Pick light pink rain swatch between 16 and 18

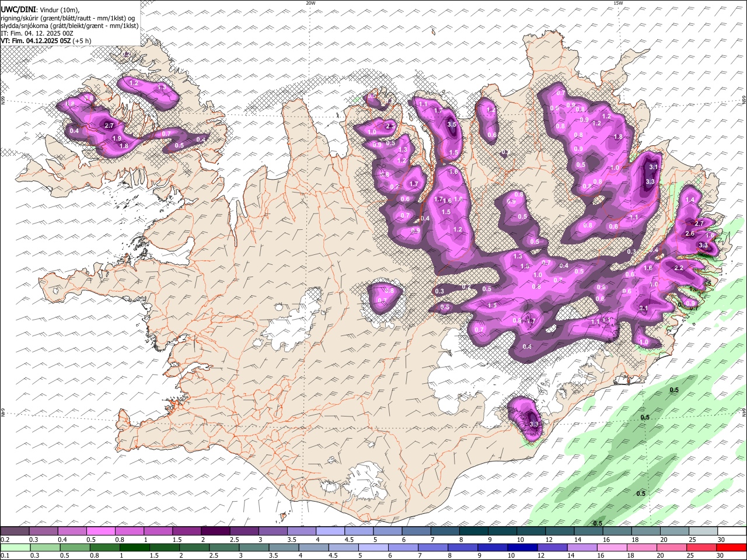611,547
